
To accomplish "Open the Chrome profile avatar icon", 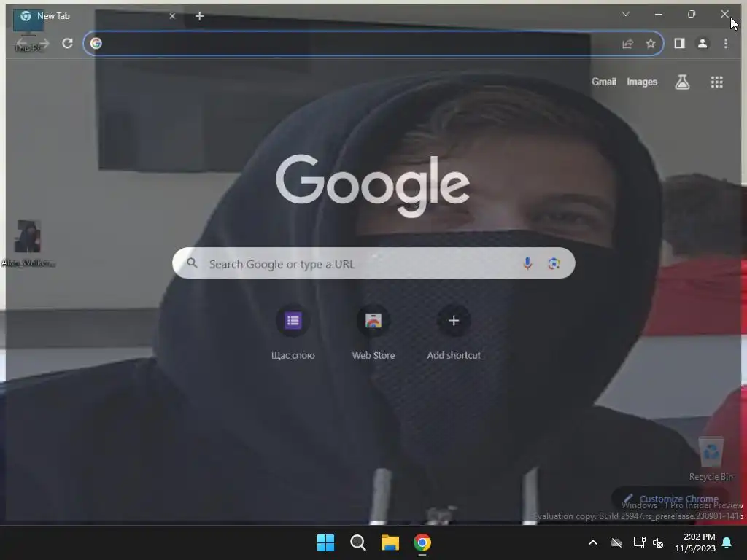I will (703, 44).
